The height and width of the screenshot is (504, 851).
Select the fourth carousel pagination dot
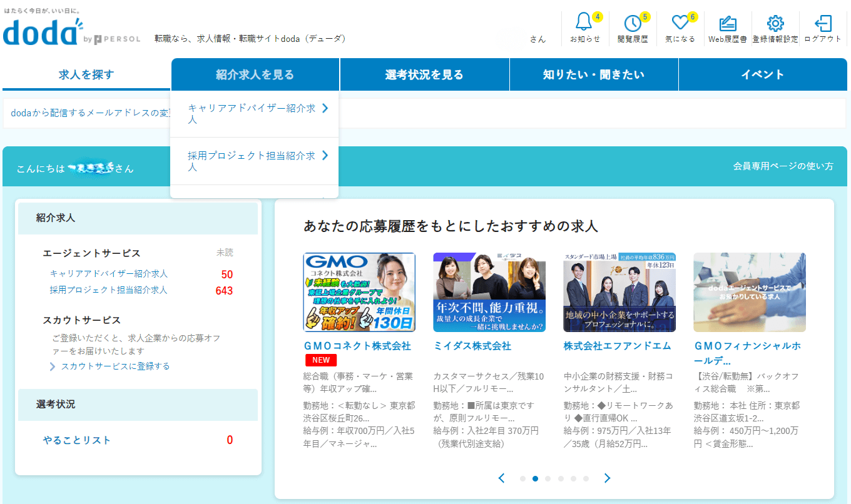[x=561, y=478]
